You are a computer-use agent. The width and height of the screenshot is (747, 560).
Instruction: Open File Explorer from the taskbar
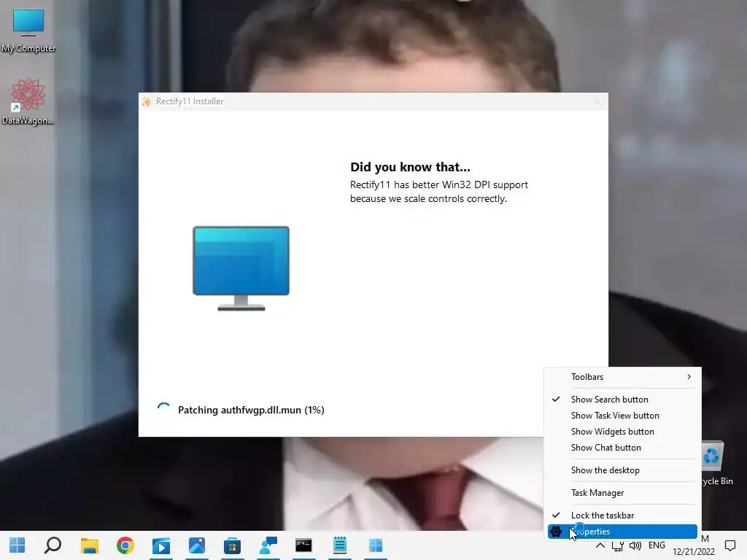(x=89, y=545)
